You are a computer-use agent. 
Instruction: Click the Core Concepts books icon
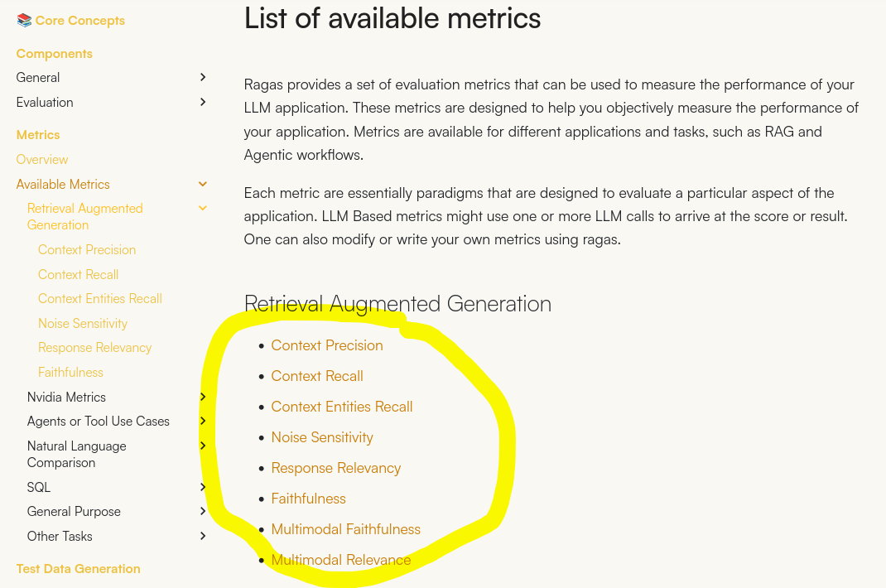[24, 21]
